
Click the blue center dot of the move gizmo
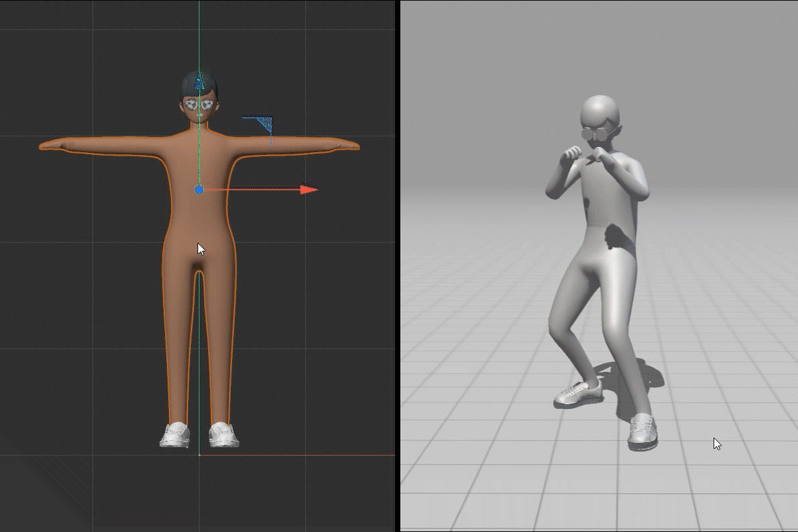pyautogui.click(x=199, y=190)
